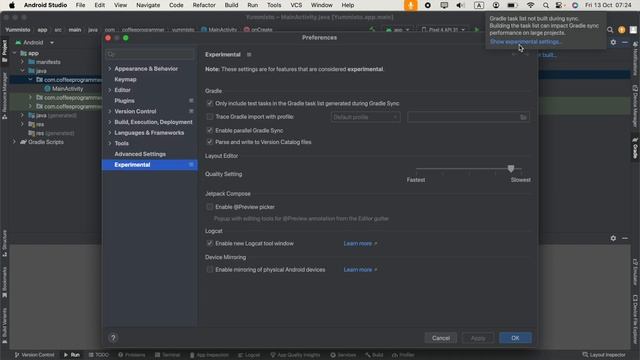Open the Apple menu
Screen dimensions: 640x360
pyautogui.click(x=12, y=5)
